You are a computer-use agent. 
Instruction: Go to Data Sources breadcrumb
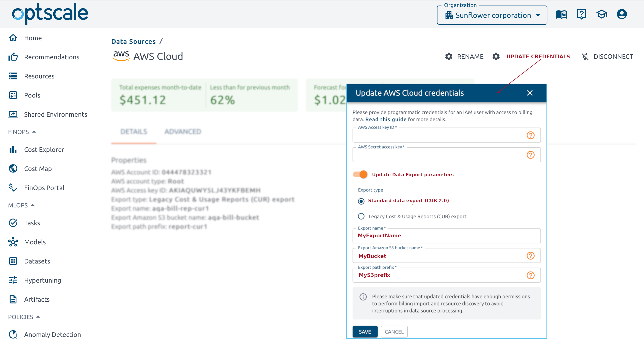click(134, 41)
